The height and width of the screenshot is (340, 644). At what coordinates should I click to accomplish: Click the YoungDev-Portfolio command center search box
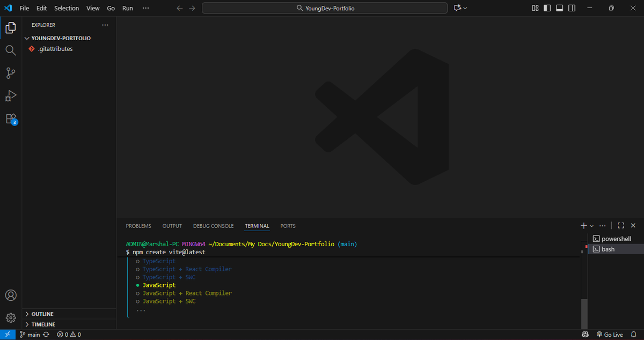324,8
